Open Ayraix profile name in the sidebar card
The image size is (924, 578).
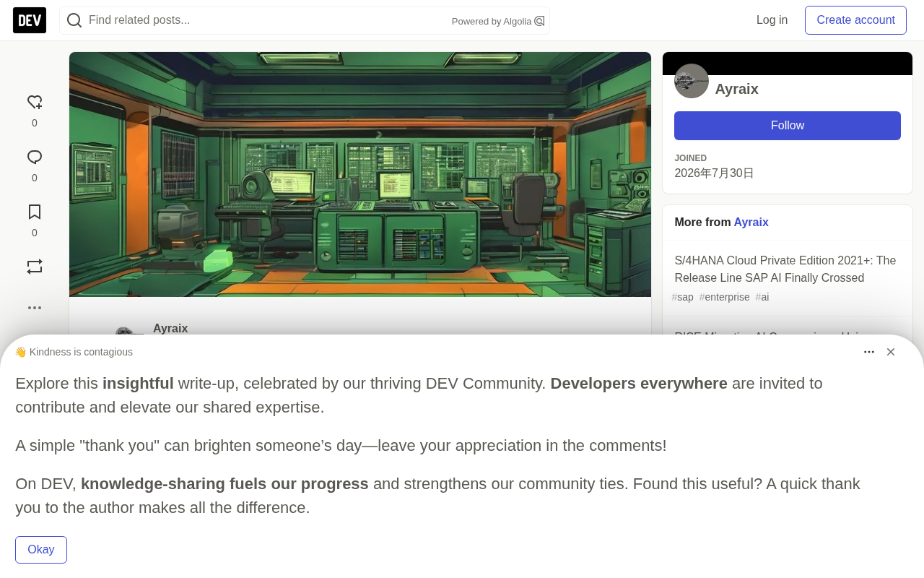click(x=736, y=89)
